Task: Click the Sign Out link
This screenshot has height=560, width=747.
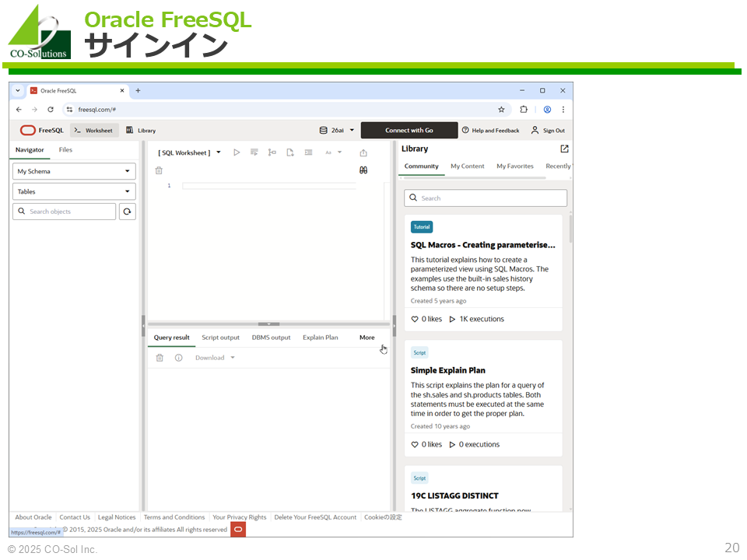Action: [549, 131]
